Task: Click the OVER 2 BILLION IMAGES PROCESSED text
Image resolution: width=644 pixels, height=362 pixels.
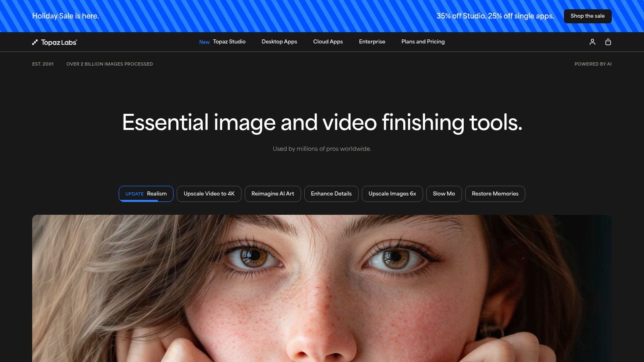Action: pyautogui.click(x=110, y=64)
